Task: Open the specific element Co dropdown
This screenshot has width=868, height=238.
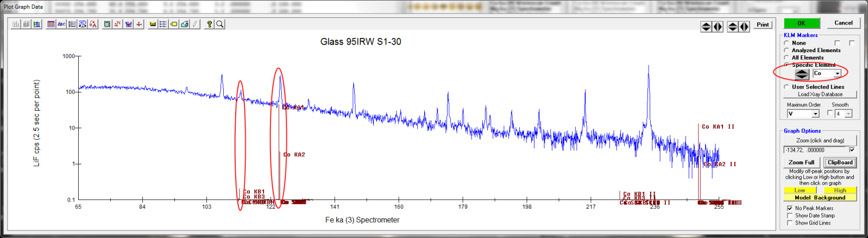Action: coord(837,73)
